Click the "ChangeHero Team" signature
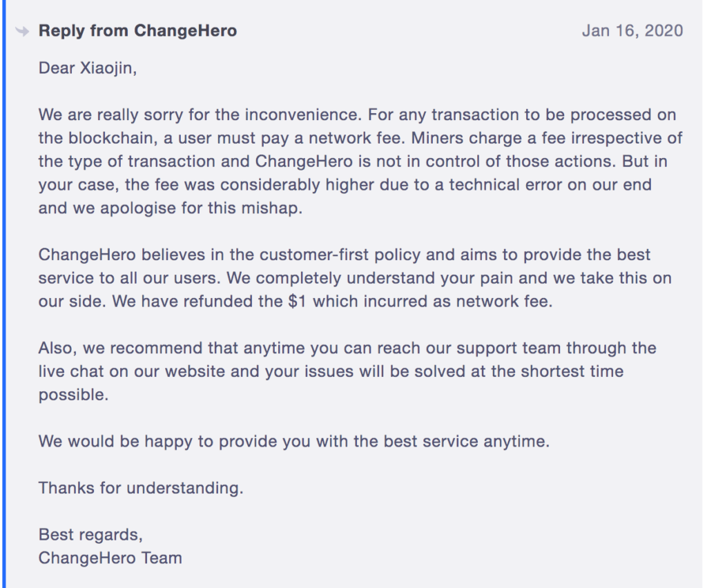The height and width of the screenshot is (588, 707). click(x=110, y=558)
